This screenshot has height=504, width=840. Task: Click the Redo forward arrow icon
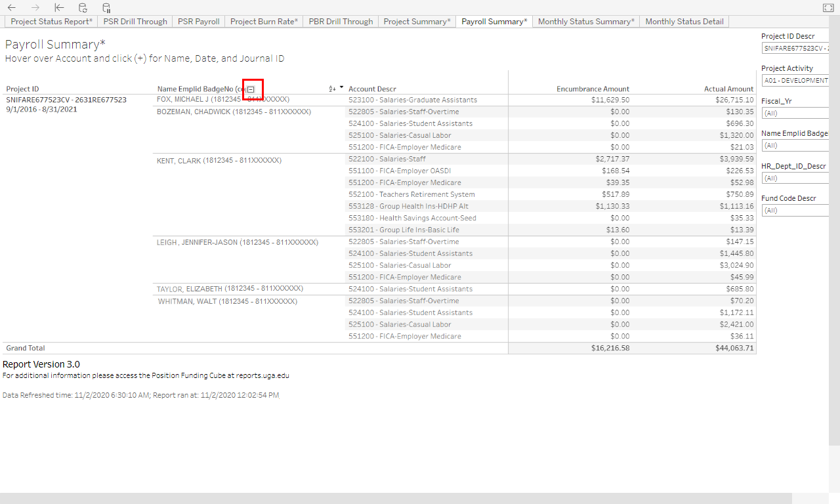[35, 8]
